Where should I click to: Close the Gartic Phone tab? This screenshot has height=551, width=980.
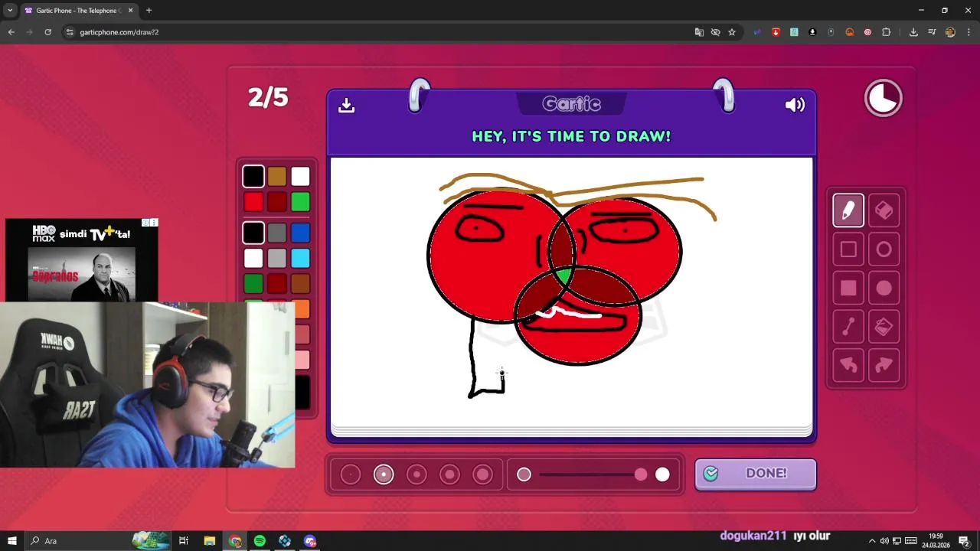click(x=130, y=11)
